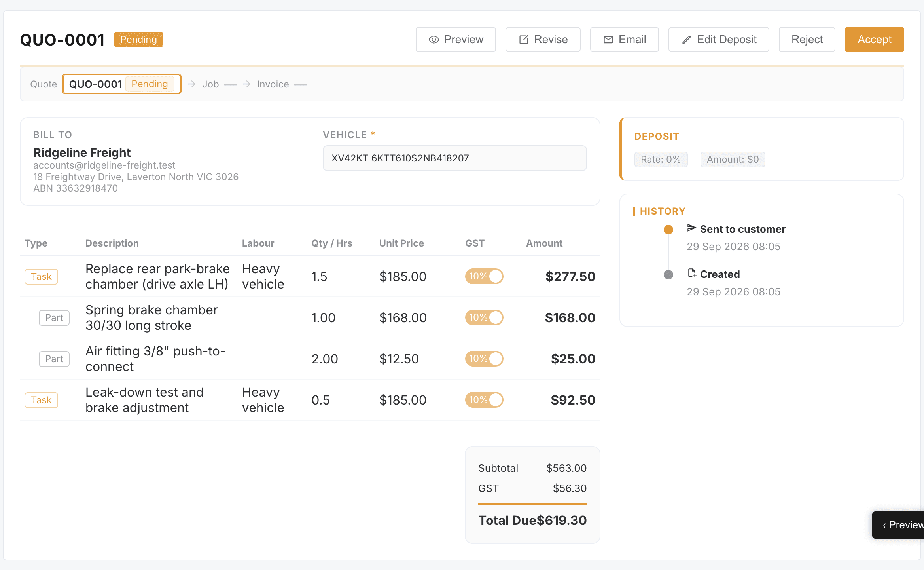Select the Invoice step in workflow bar

click(273, 84)
